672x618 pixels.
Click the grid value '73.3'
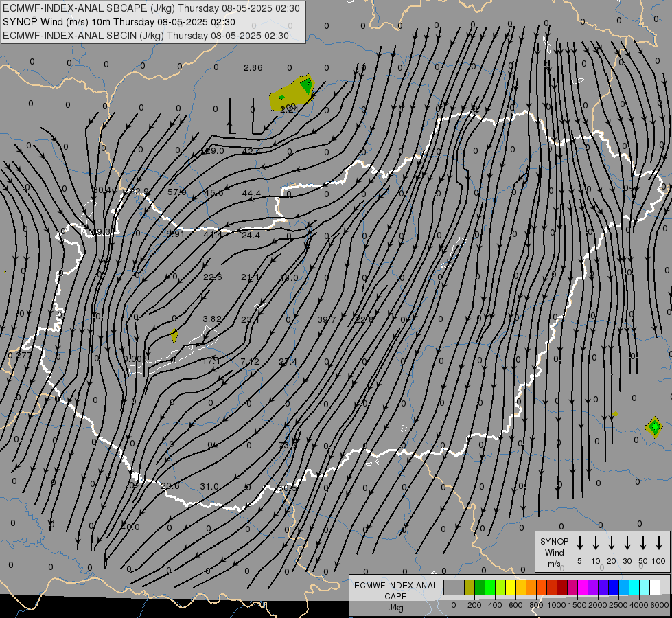[x=288, y=445]
